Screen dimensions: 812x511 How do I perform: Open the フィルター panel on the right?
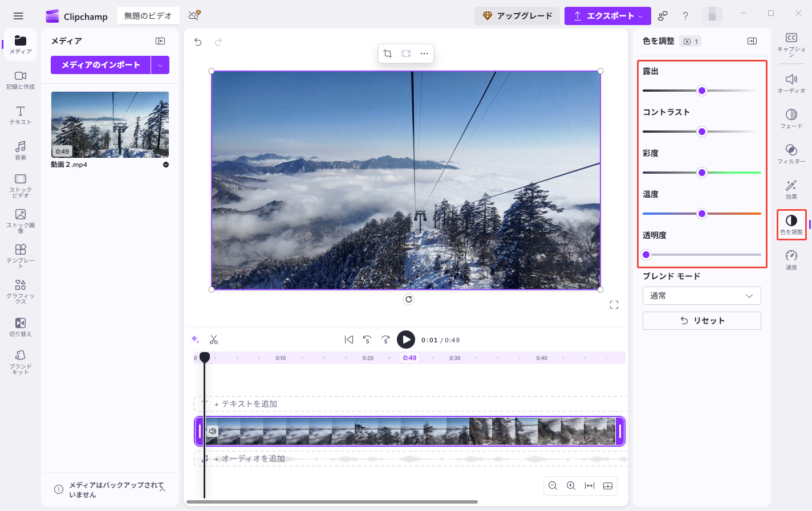(791, 154)
